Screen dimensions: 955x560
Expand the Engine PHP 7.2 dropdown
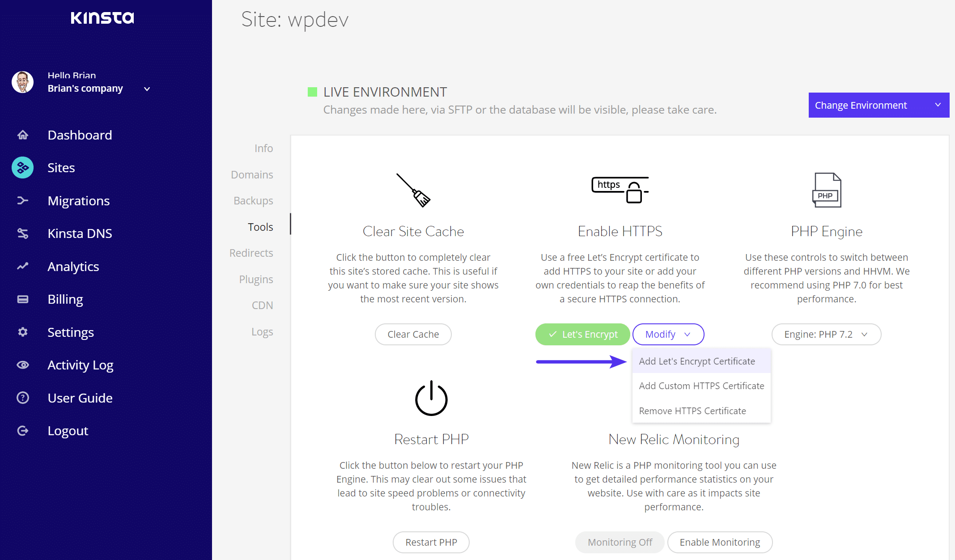click(x=825, y=334)
